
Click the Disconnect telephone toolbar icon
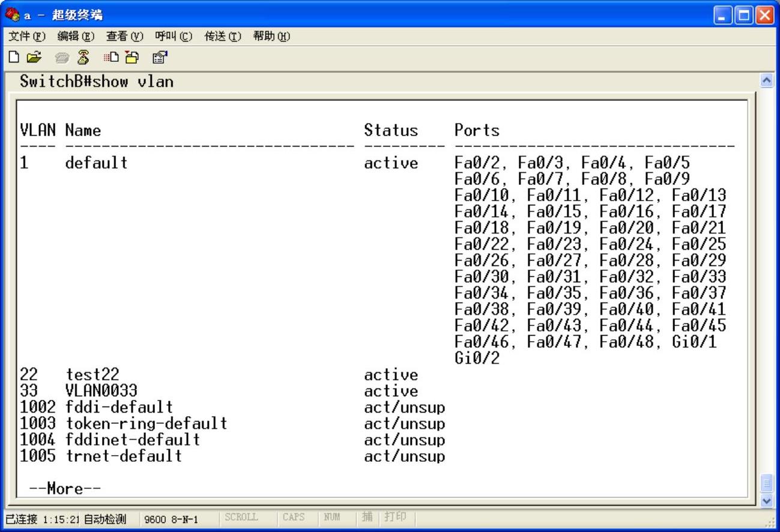pyautogui.click(x=83, y=58)
